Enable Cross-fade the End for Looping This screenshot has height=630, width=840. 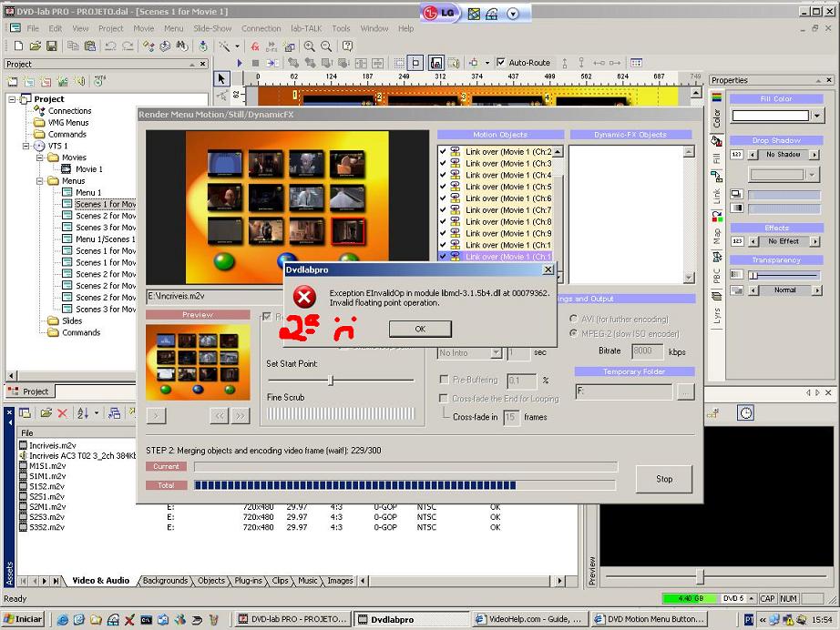point(444,398)
